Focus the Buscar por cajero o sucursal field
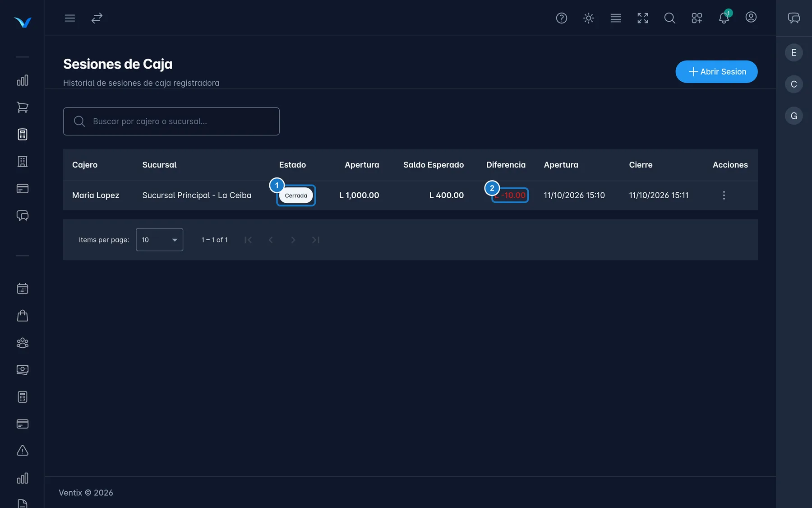812x508 pixels. pyautogui.click(x=171, y=121)
